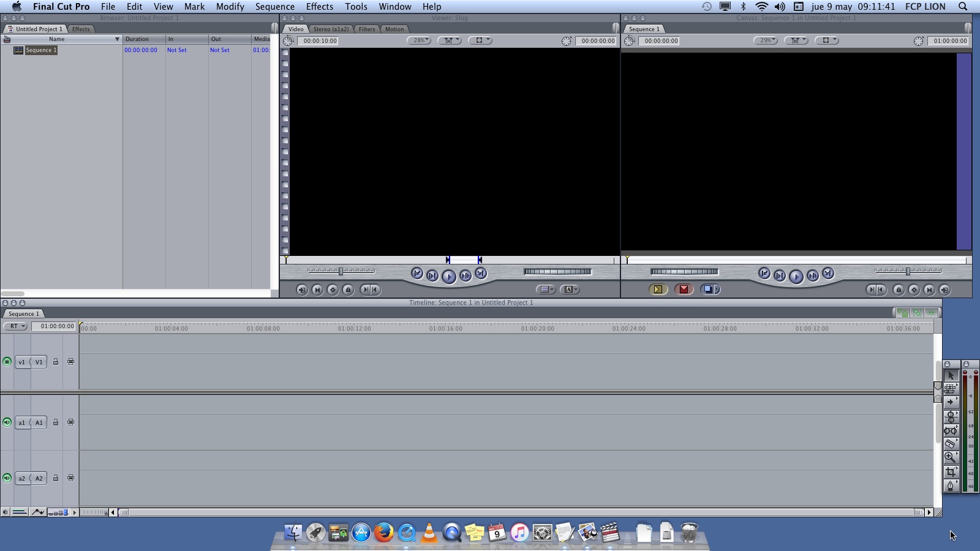Click Canvas jog control wheel
Screen dimensions: 980x551
tap(684, 272)
